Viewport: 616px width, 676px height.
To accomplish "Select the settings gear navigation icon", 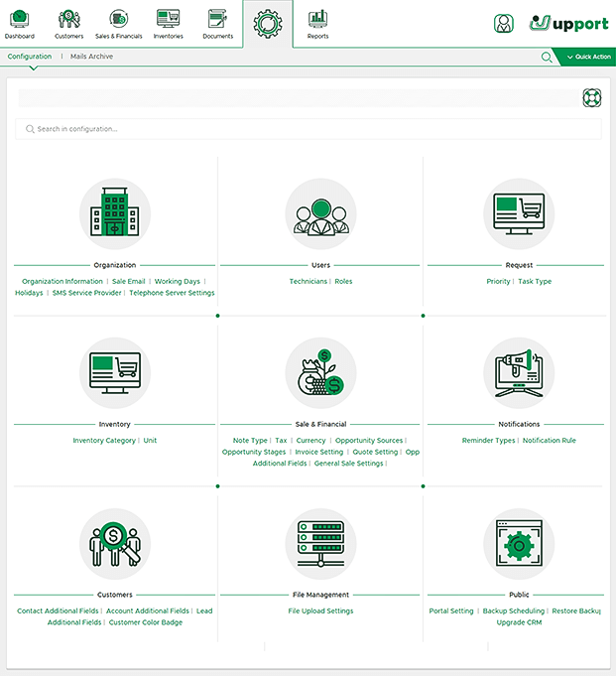I will [268, 24].
